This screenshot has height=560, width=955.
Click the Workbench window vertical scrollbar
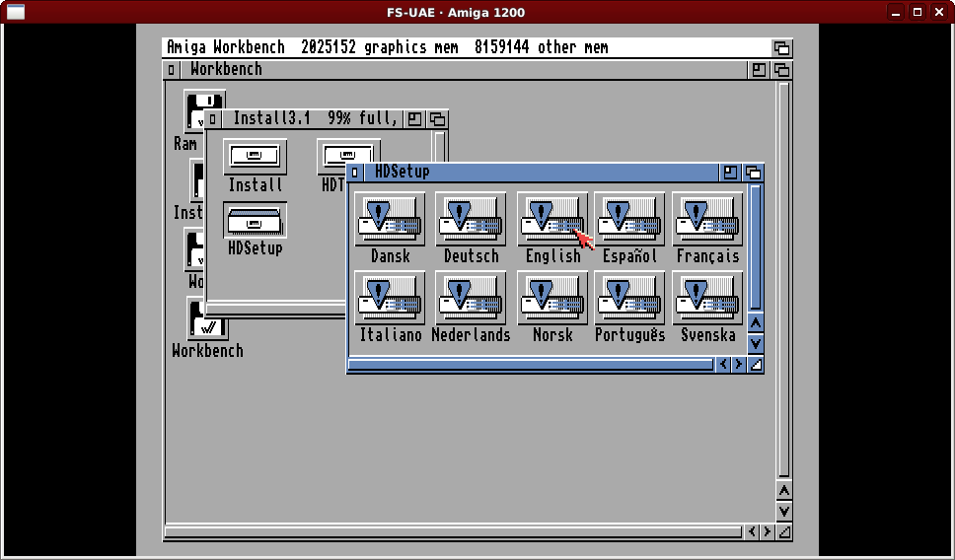[x=784, y=280]
